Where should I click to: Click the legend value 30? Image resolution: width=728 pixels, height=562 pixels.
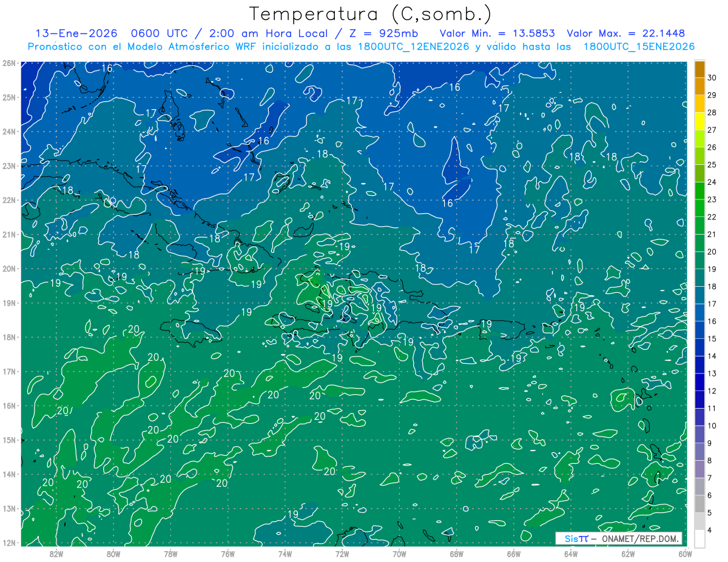point(712,78)
